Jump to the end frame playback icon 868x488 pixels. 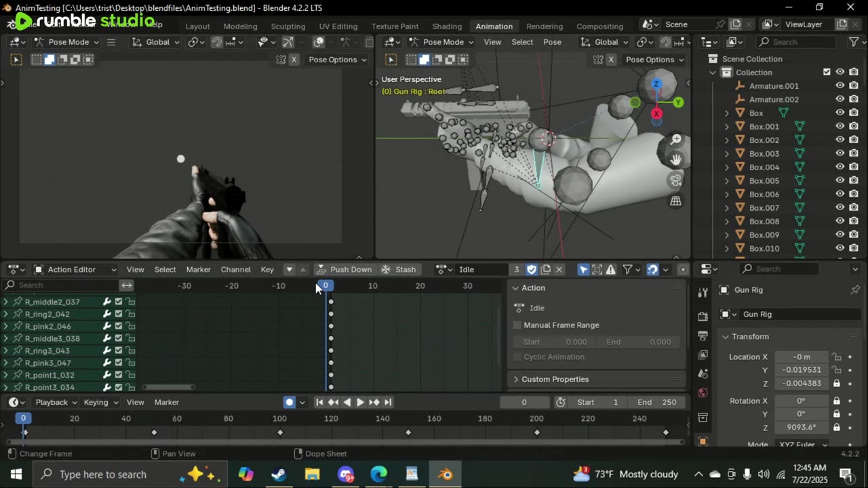point(388,402)
